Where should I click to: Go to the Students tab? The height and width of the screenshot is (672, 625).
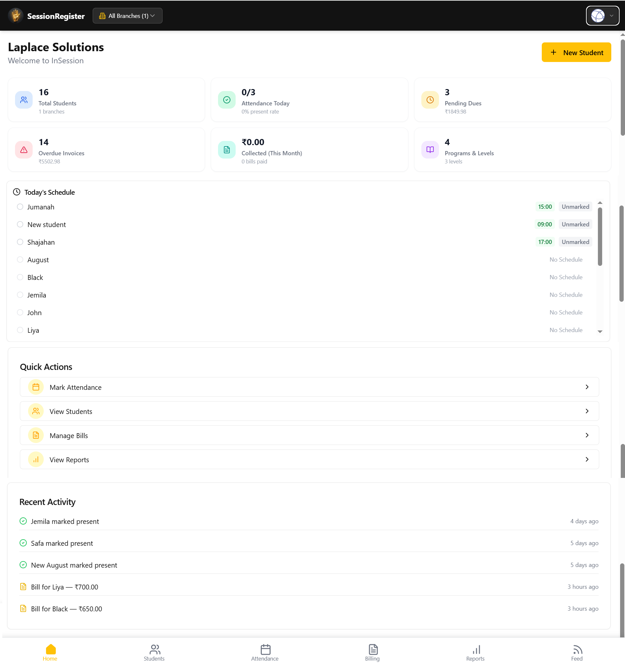coord(154,653)
